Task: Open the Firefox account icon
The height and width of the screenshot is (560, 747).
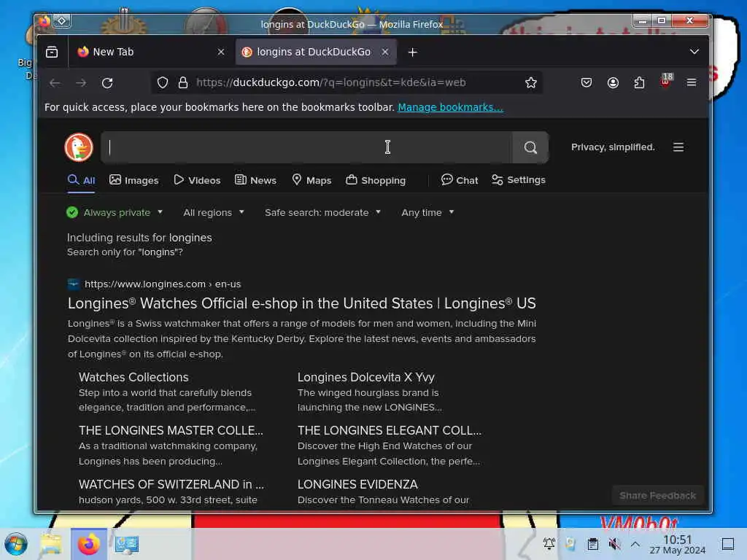Action: pos(613,83)
